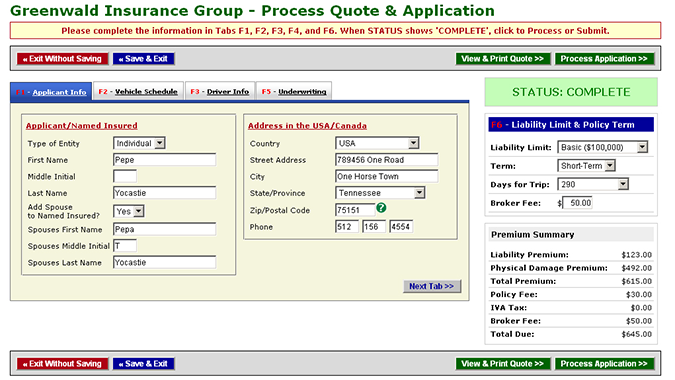Image resolution: width=675 pixels, height=380 pixels.
Task: Click the Next Tab button
Action: tap(432, 286)
